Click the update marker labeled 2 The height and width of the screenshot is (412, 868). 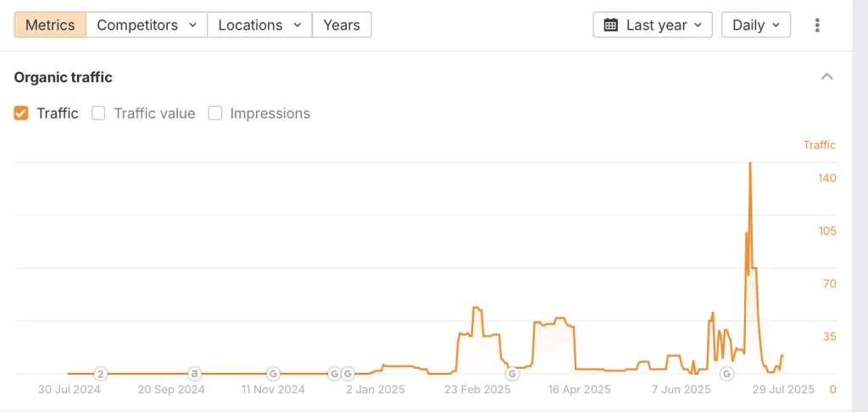pos(100,374)
